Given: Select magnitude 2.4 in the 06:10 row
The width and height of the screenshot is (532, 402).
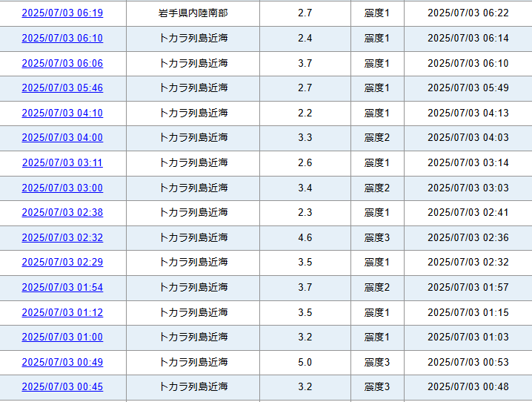Looking at the screenshot, I should (x=305, y=38).
